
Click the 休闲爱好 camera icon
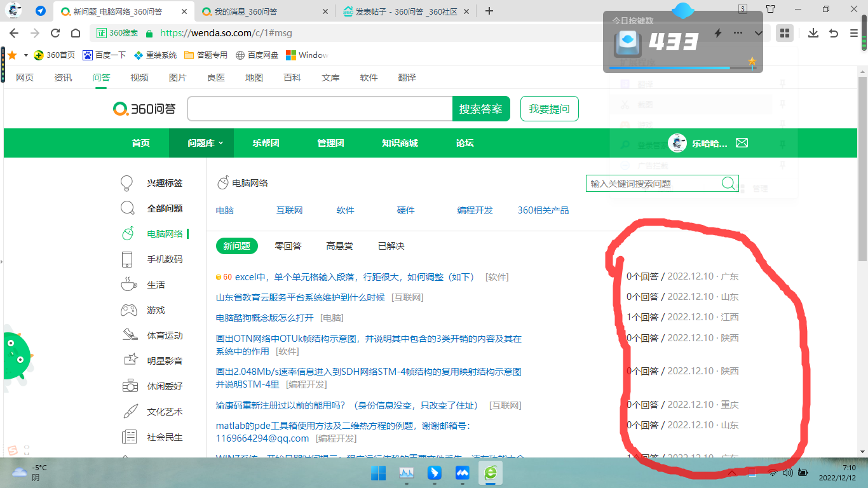[x=130, y=386]
